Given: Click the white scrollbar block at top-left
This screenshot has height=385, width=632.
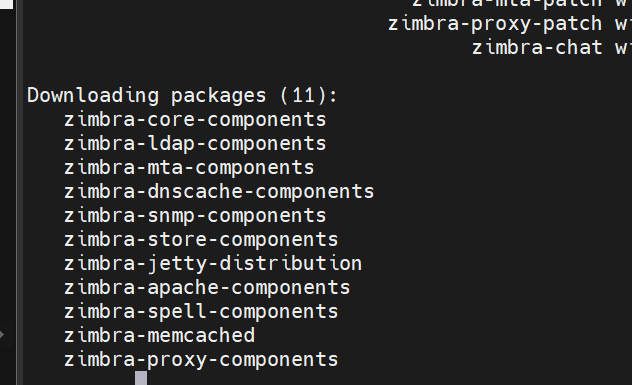Looking at the screenshot, I should point(6,4).
